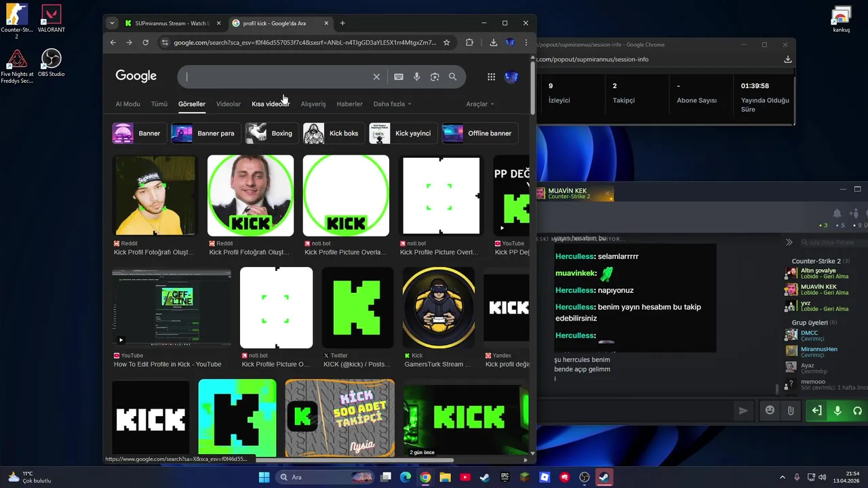The width and height of the screenshot is (868, 488).
Task: Expand the 'Daha fazla' dropdown
Action: click(393, 104)
